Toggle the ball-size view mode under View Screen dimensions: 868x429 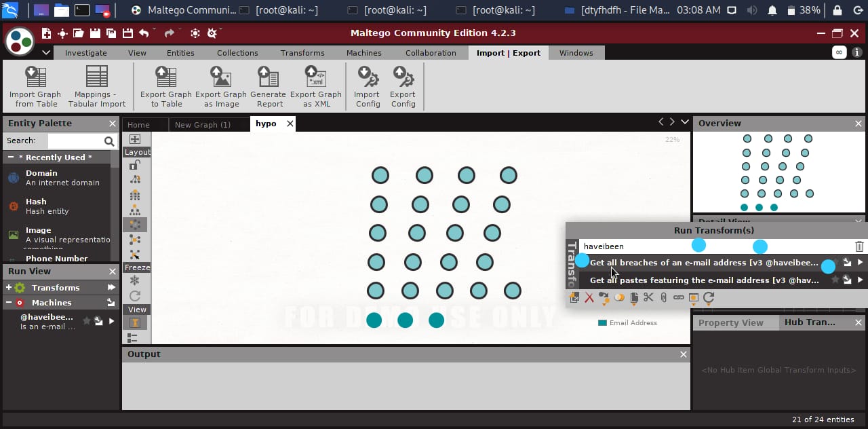(135, 324)
